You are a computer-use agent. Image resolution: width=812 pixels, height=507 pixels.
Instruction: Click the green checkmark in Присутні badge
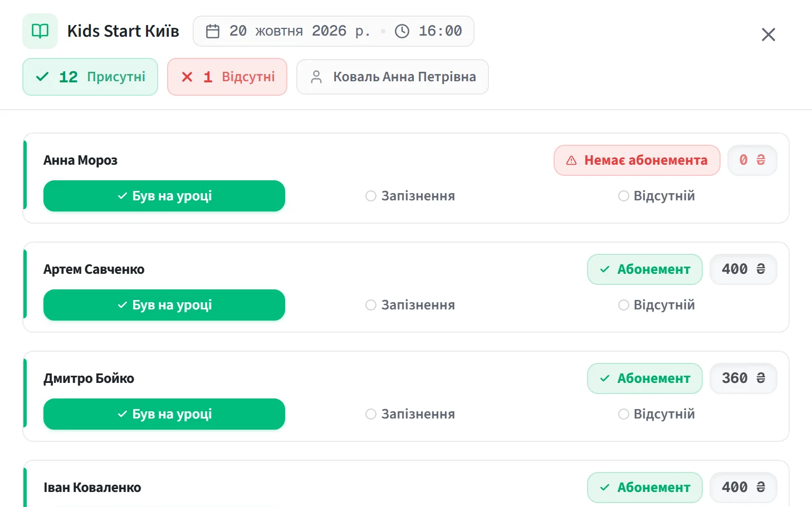tap(42, 77)
